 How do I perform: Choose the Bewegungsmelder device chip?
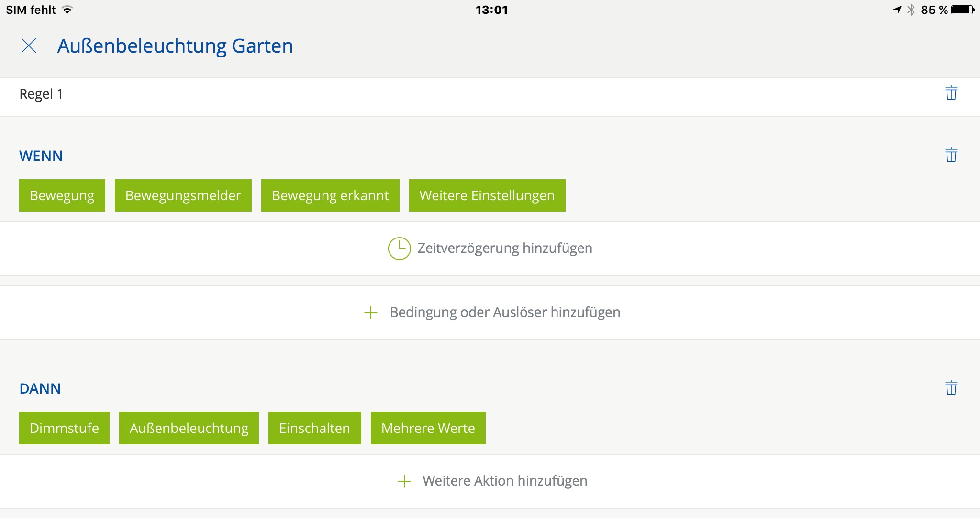point(183,195)
